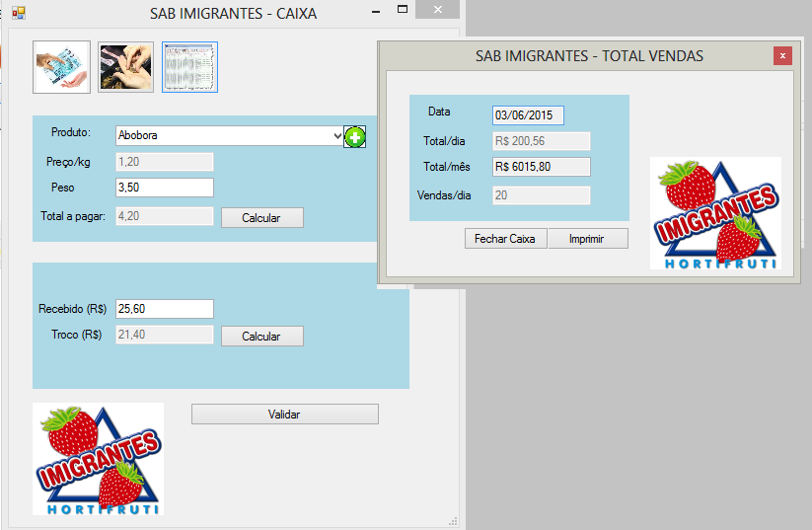The height and width of the screenshot is (530, 812).
Task: Click the green plus add-product button
Action: point(355,137)
